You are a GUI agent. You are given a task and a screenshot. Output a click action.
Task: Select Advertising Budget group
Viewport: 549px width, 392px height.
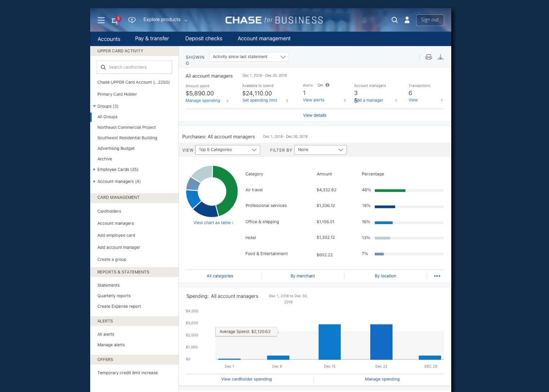(x=116, y=148)
